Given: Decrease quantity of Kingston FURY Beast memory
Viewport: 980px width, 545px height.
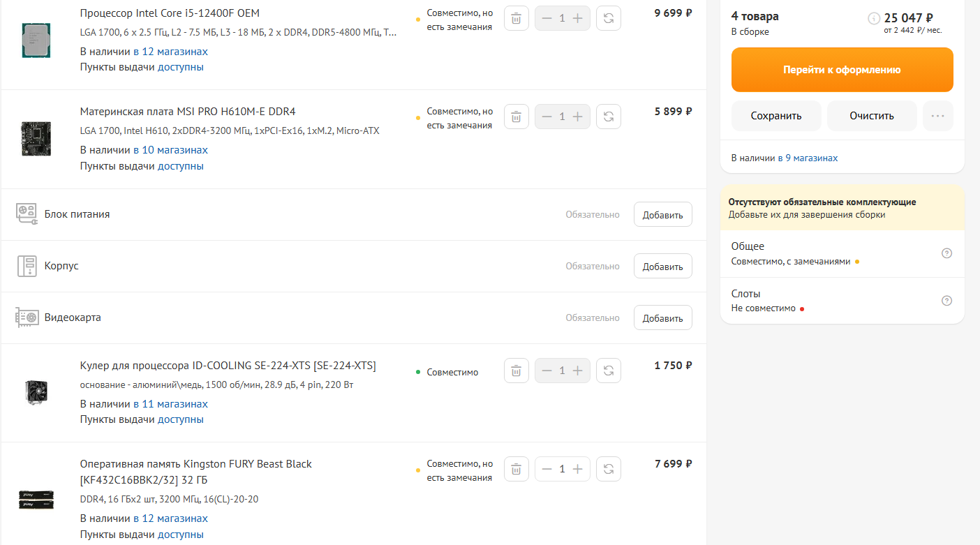Looking at the screenshot, I should pos(547,469).
